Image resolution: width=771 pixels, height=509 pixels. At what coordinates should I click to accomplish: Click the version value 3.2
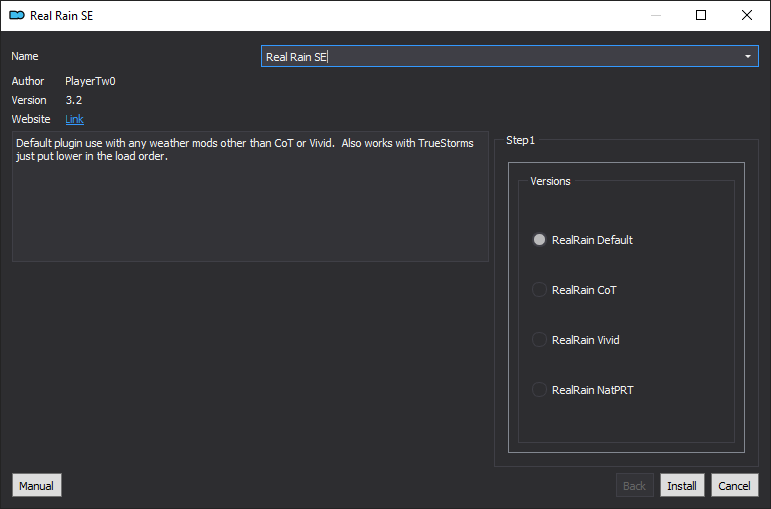pyautogui.click(x=74, y=100)
